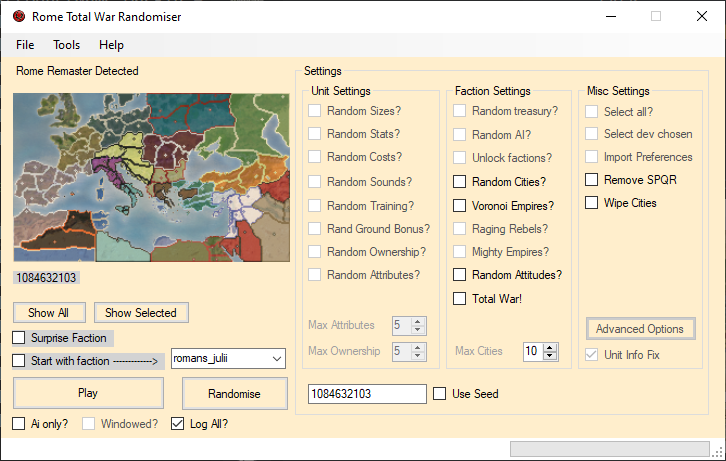Toggle the Import Preferences checkbox
The height and width of the screenshot is (461, 726).
tap(591, 157)
